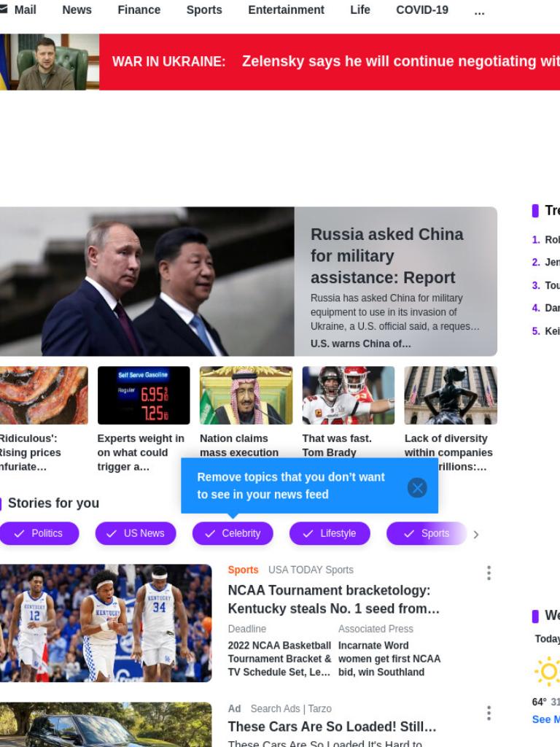Close the remove topics tooltip
The image size is (560, 747).
[417, 487]
